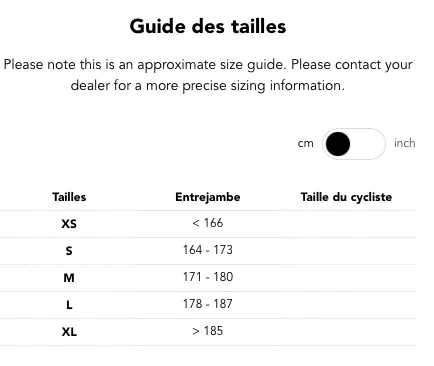Click the '178 - 187' measurement cell
The width and height of the screenshot is (434, 366).
coord(208,304)
